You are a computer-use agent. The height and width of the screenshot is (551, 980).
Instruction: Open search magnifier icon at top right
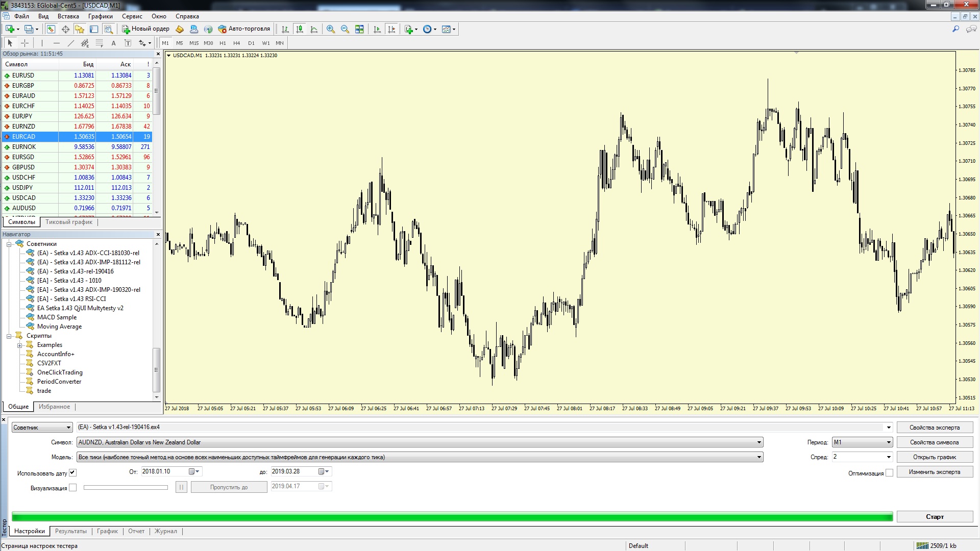click(x=955, y=29)
